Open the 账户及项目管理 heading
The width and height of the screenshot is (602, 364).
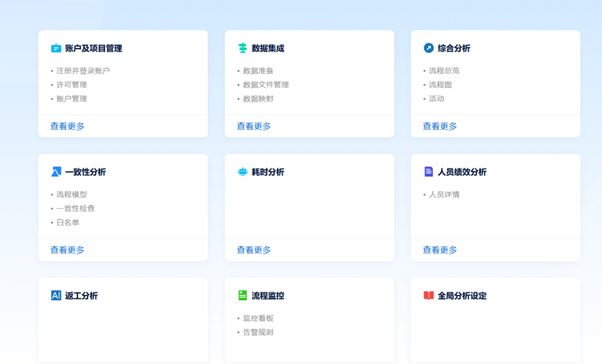(94, 49)
